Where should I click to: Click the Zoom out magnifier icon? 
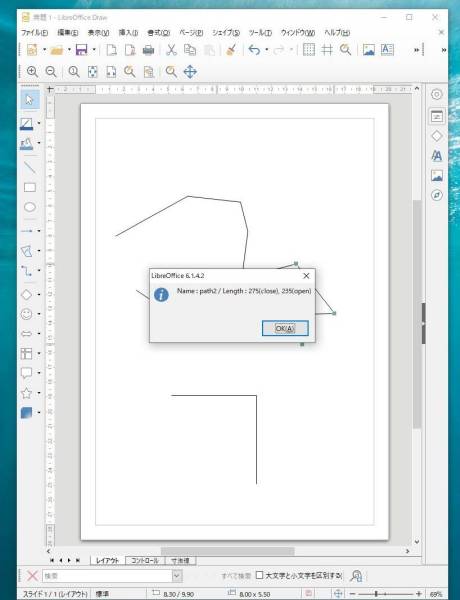coord(51,72)
